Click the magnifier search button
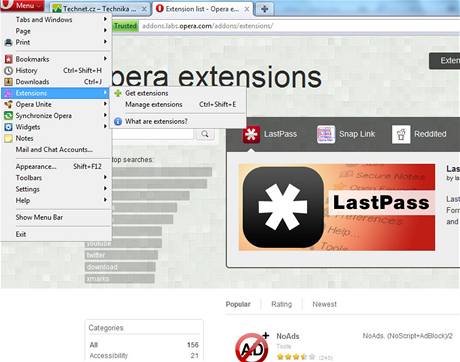This screenshot has width=460, height=362. (205, 134)
